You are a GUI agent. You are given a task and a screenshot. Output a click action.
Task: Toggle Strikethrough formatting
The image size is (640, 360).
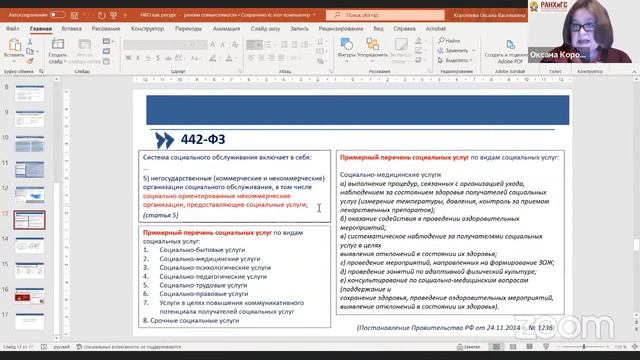point(168,58)
